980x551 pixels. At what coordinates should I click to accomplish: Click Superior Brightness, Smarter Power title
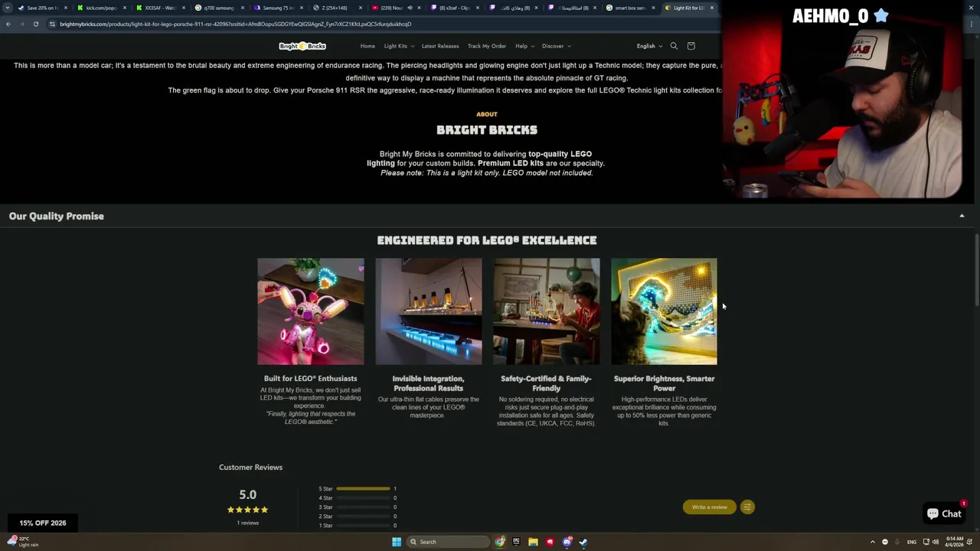pos(664,383)
